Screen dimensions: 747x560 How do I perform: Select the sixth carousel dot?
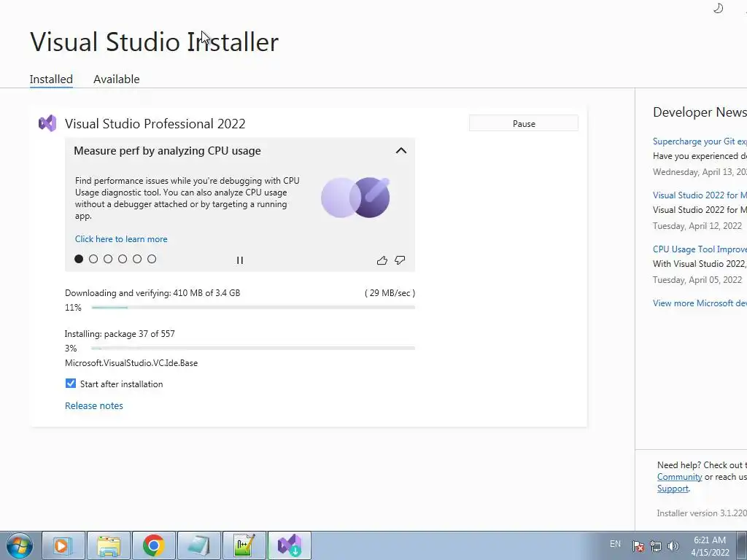pyautogui.click(x=152, y=259)
